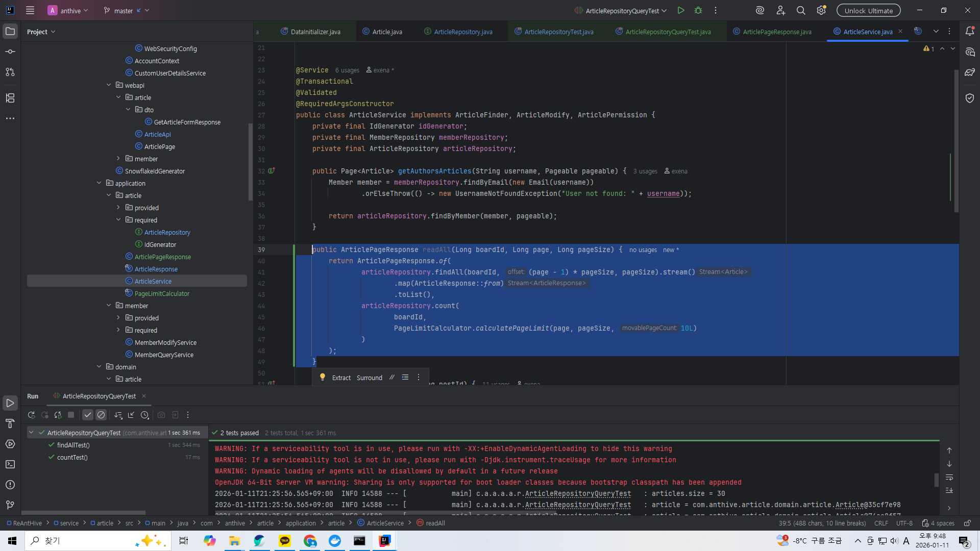Screen dimensions: 980x551
Task: Click Extract in the floating toolbar
Action: (341, 378)
